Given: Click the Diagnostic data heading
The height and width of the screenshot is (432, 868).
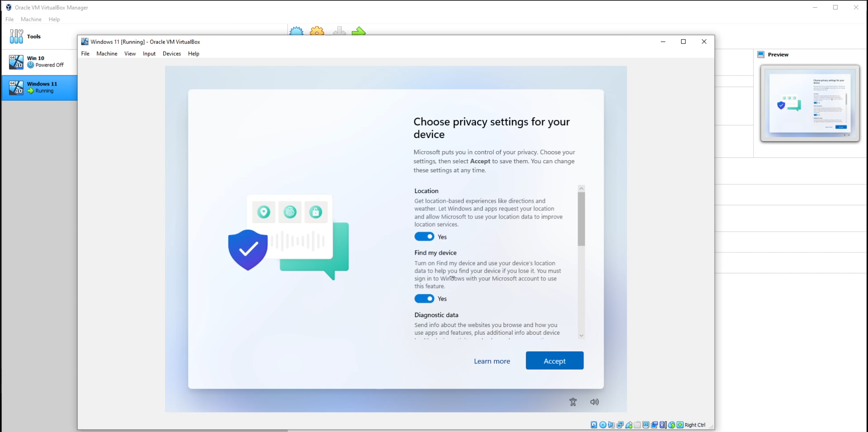Looking at the screenshot, I should click(x=436, y=315).
